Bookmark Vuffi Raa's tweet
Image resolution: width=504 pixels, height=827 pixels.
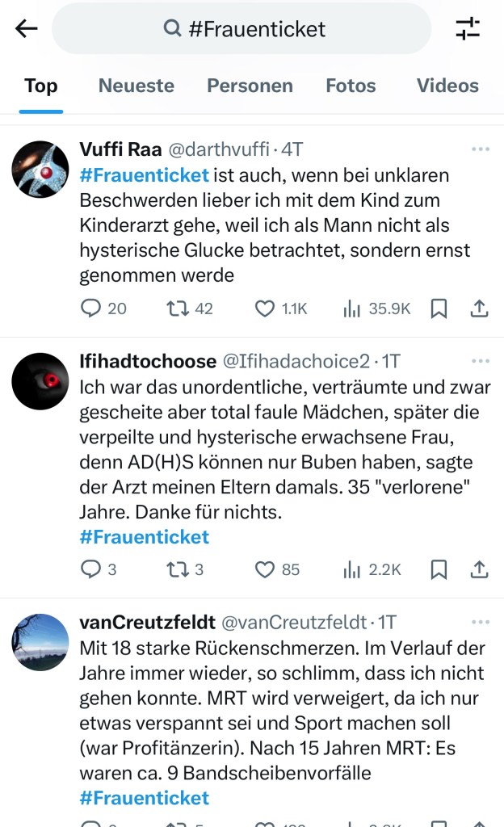click(439, 308)
